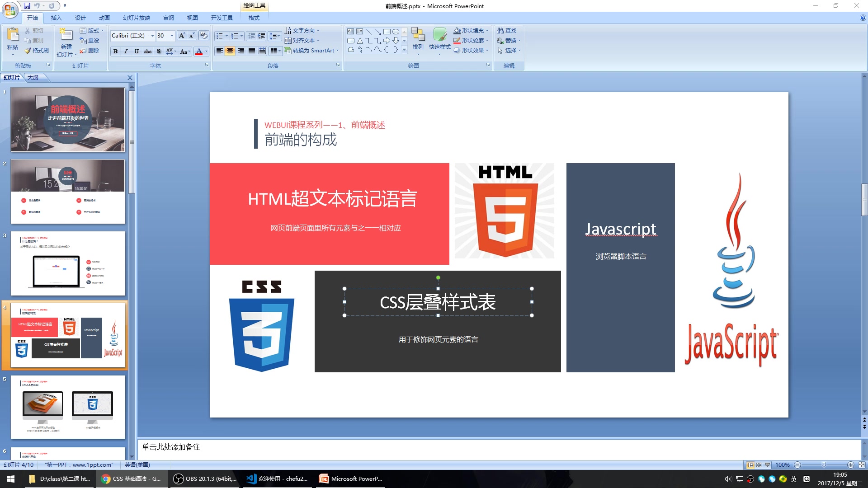Expand the bullets list dropdown
The width and height of the screenshot is (868, 488).
tap(227, 36)
